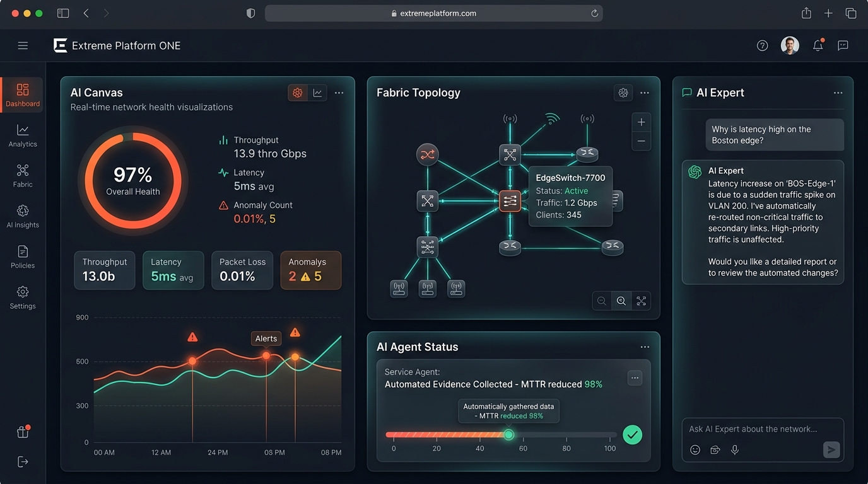This screenshot has height=484, width=868.
Task: Open Settings in the sidebar
Action: (23, 297)
